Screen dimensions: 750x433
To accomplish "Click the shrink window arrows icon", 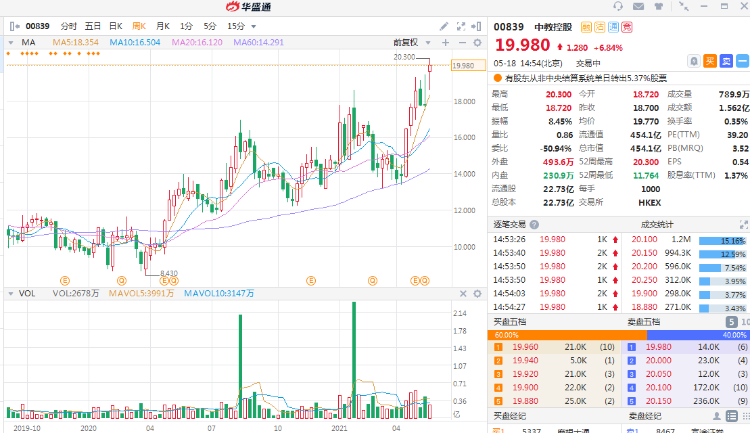I will click(x=684, y=6).
